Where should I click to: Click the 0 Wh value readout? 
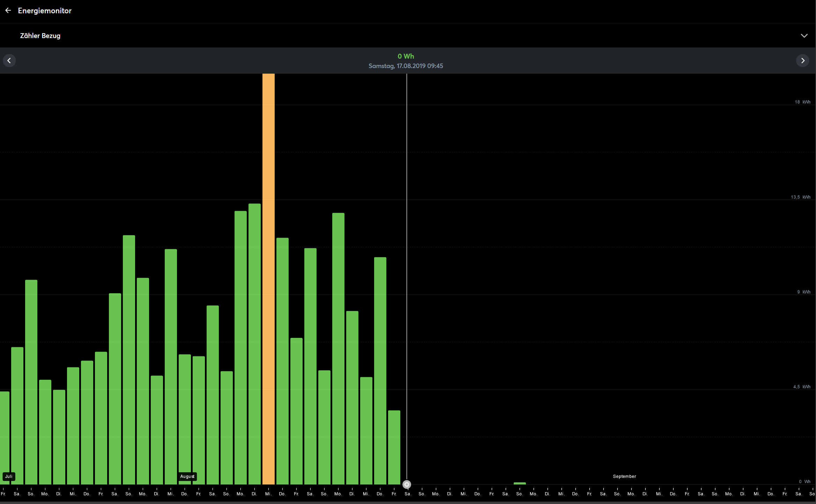tap(406, 56)
